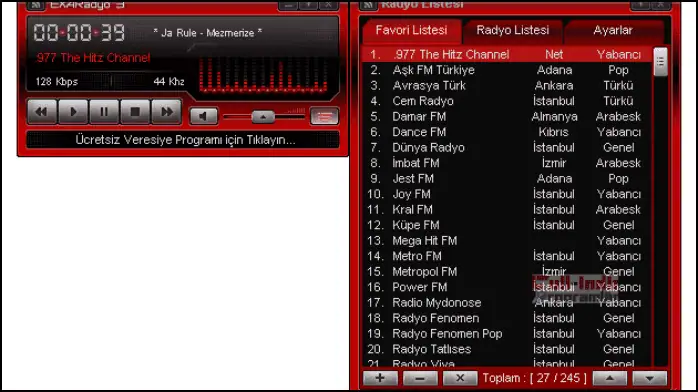Stop the radio playback
698x392 pixels.
click(x=135, y=112)
